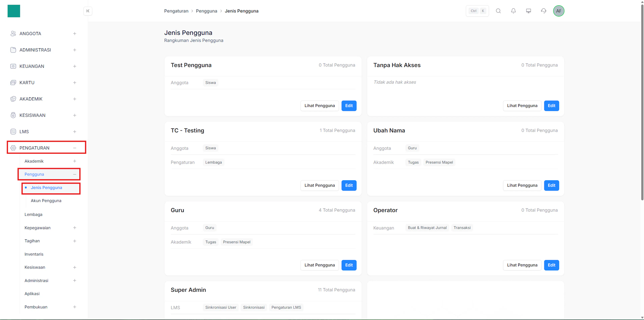The width and height of the screenshot is (644, 320).
Task: Open Akun Pengguna in the sidebar
Action: [46, 201]
